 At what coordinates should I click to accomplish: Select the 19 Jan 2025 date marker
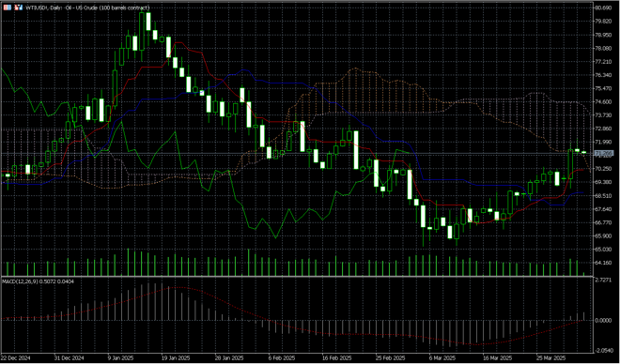pos(176,357)
